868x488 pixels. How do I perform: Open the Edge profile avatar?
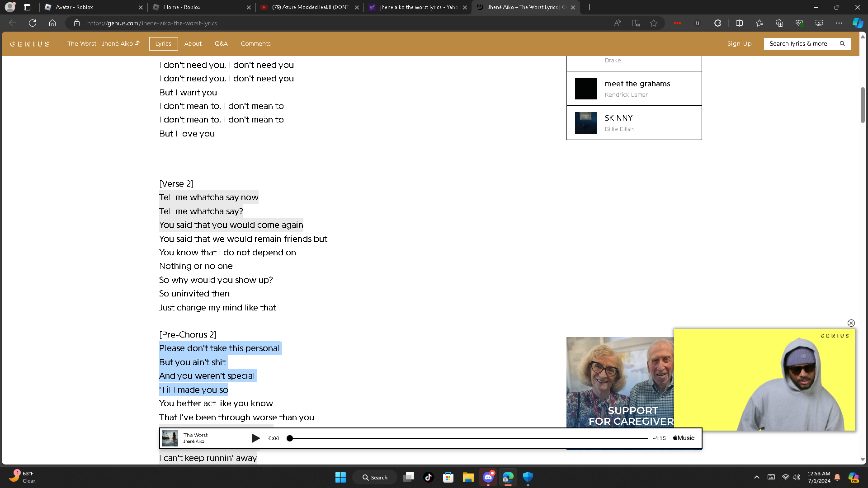click(10, 7)
